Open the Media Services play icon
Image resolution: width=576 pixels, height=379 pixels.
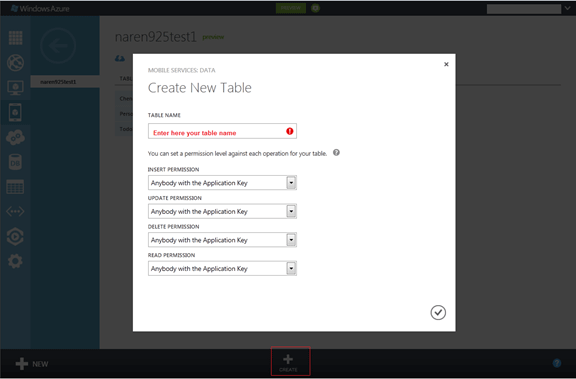click(15, 237)
